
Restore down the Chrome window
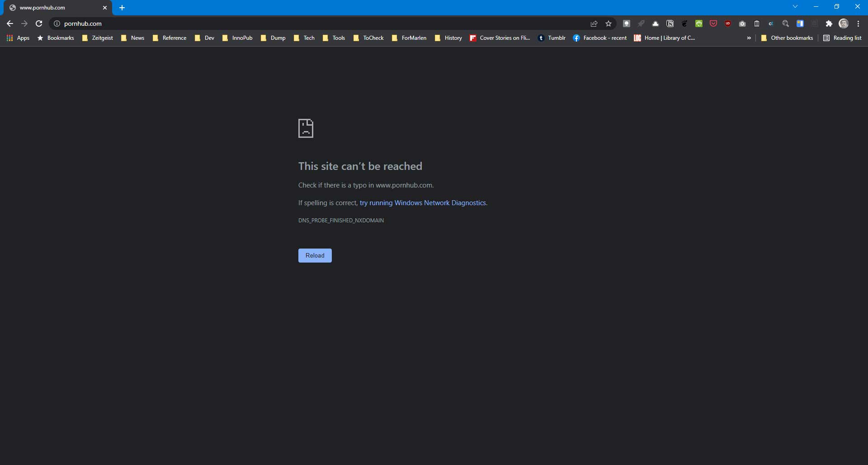pyautogui.click(x=837, y=6)
